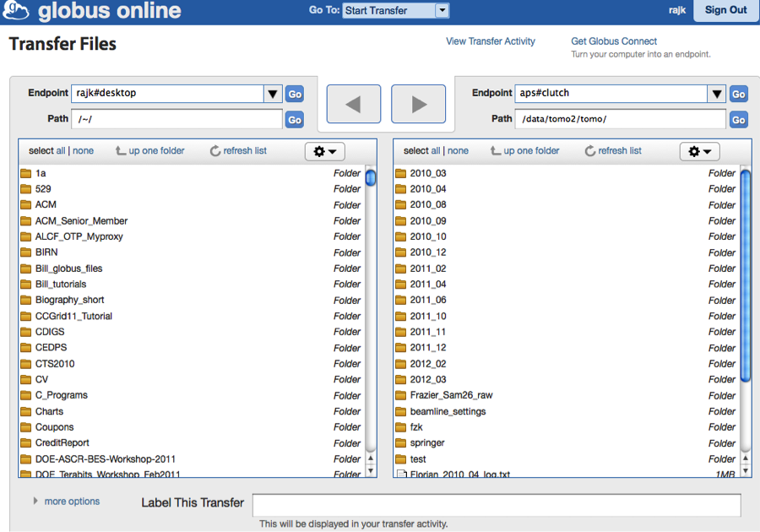The width and height of the screenshot is (760, 532).
Task: Select the 529 folder icon
Action: [26, 189]
